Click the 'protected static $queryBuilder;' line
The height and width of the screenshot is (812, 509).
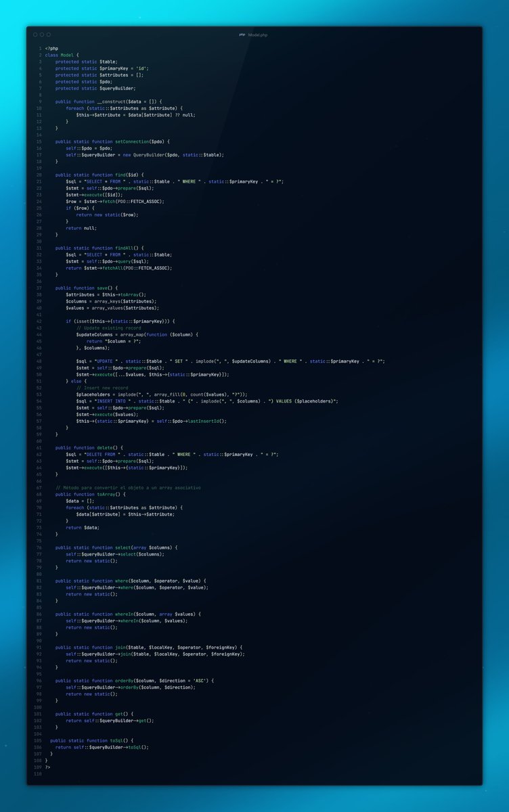(95, 88)
